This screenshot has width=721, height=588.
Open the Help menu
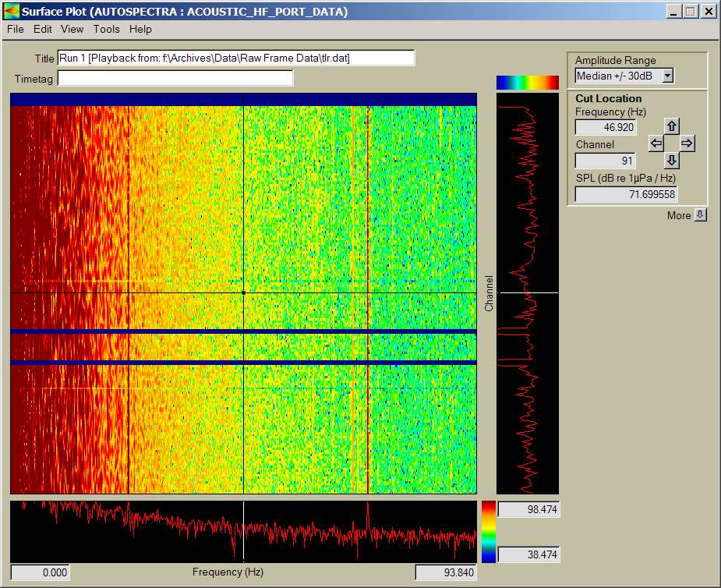coord(140,29)
